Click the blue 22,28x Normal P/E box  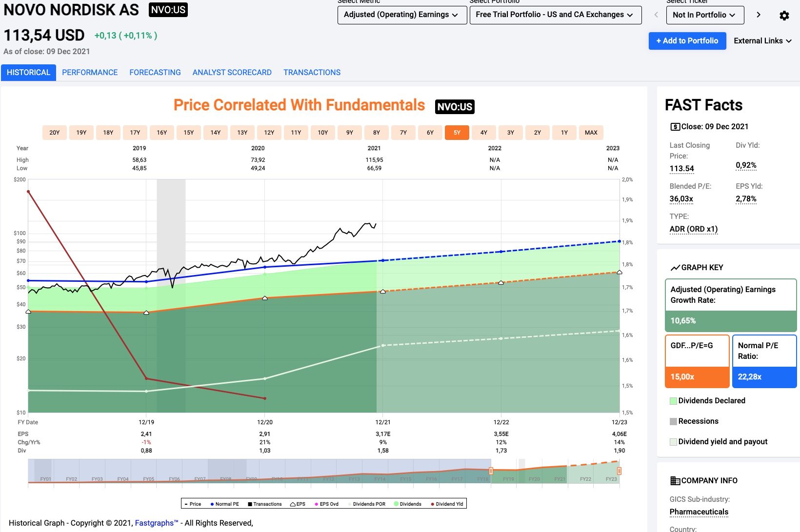764,377
